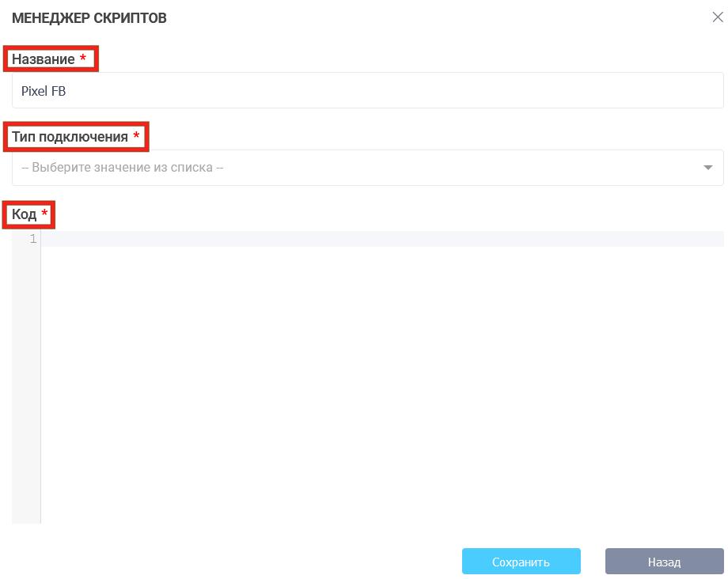Click red asterisk next to Название

(x=83, y=59)
